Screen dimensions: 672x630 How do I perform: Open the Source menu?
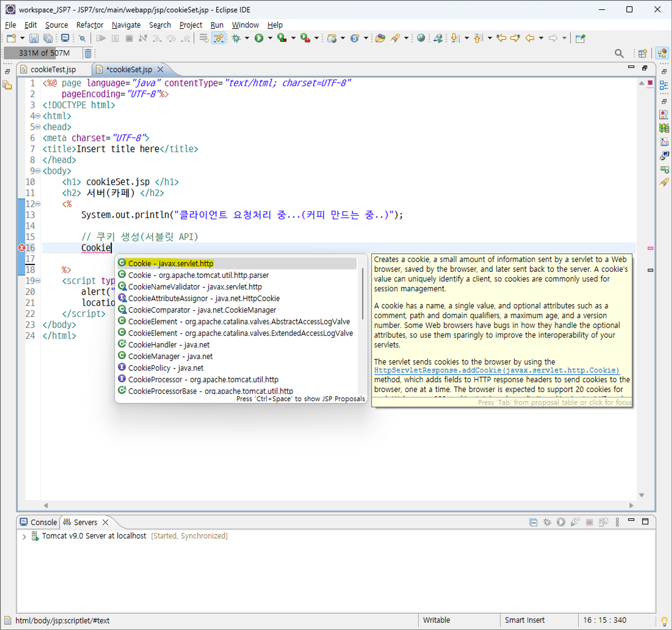pos(56,25)
